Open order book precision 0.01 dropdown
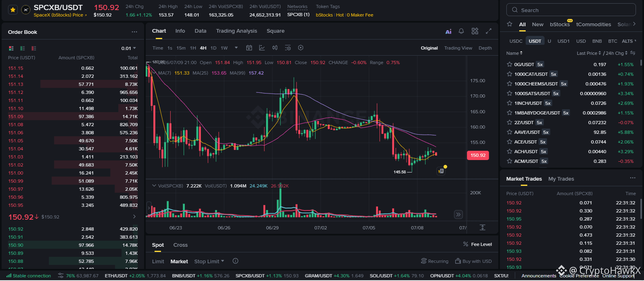 point(128,48)
